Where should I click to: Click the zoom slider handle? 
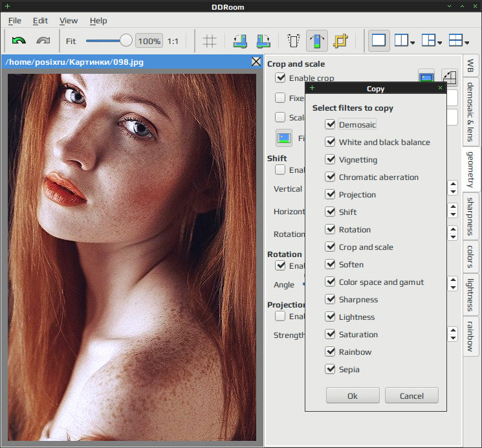(126, 40)
